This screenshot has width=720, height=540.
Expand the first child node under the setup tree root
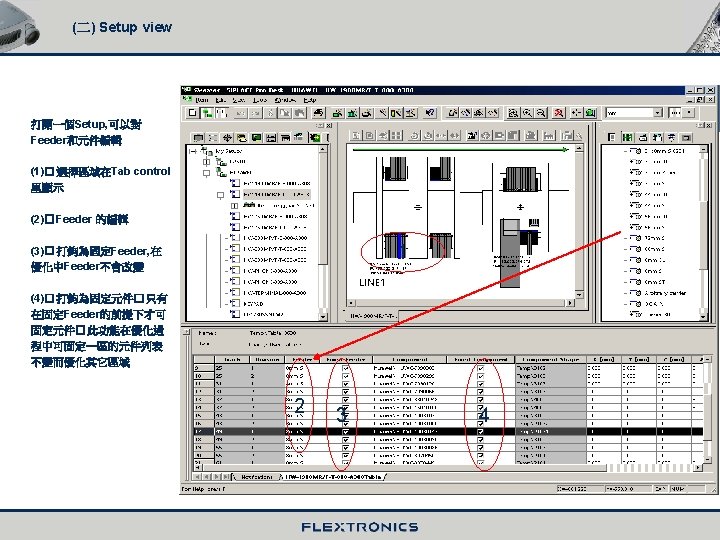(x=207, y=162)
